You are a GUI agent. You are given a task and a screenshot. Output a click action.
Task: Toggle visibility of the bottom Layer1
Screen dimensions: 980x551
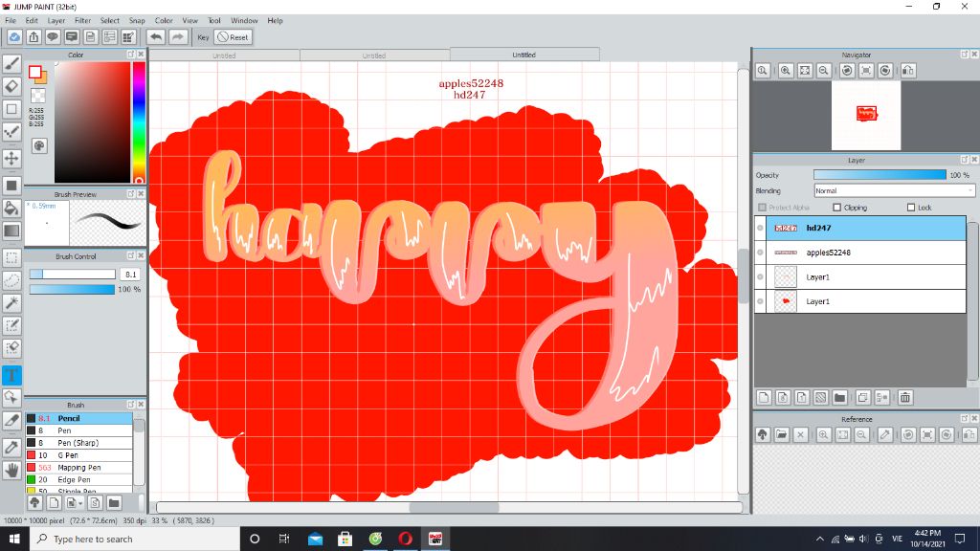[x=760, y=301]
